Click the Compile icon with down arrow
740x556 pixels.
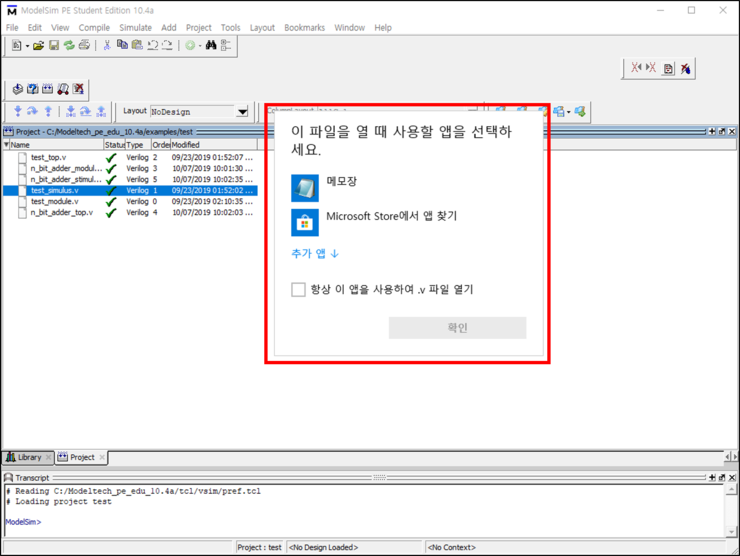tap(17, 89)
